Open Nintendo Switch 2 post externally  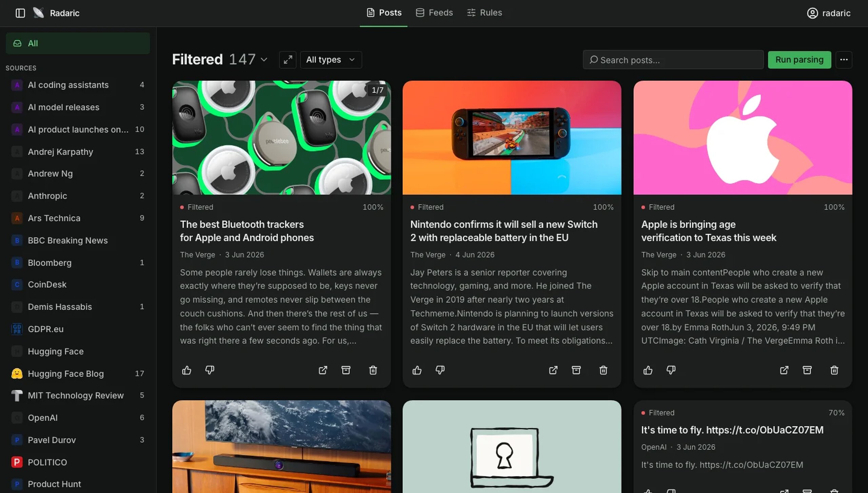click(553, 370)
